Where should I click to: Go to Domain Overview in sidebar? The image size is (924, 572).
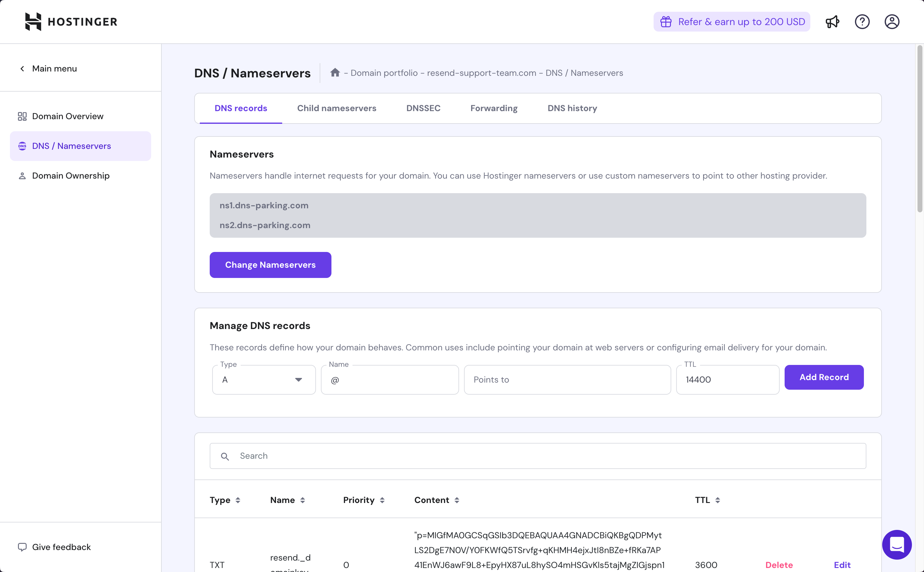click(81, 116)
